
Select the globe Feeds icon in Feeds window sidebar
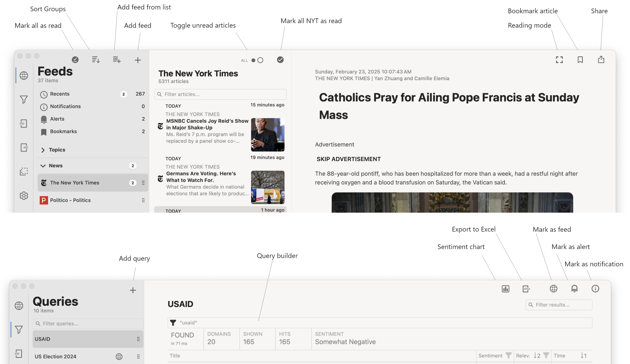(x=24, y=75)
